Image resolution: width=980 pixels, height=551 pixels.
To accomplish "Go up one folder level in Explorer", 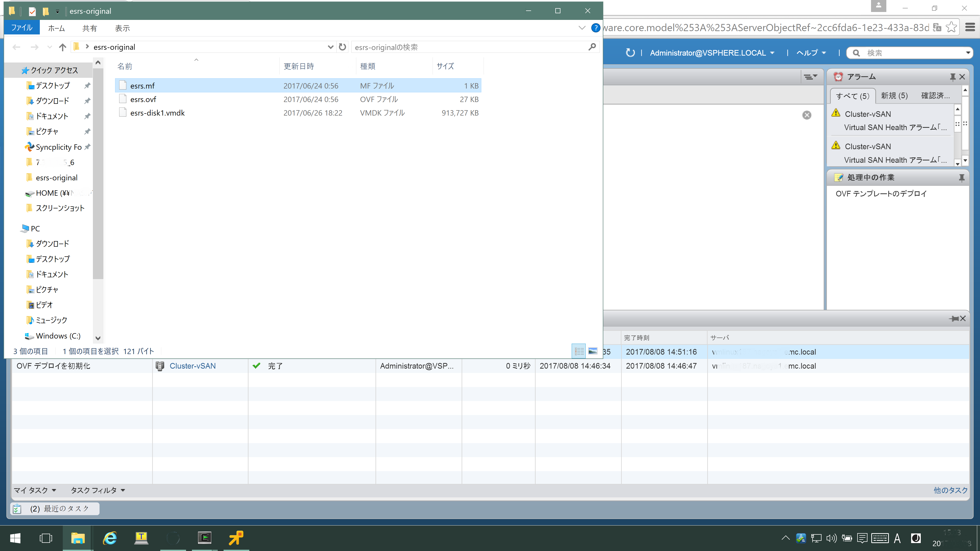I will click(63, 47).
